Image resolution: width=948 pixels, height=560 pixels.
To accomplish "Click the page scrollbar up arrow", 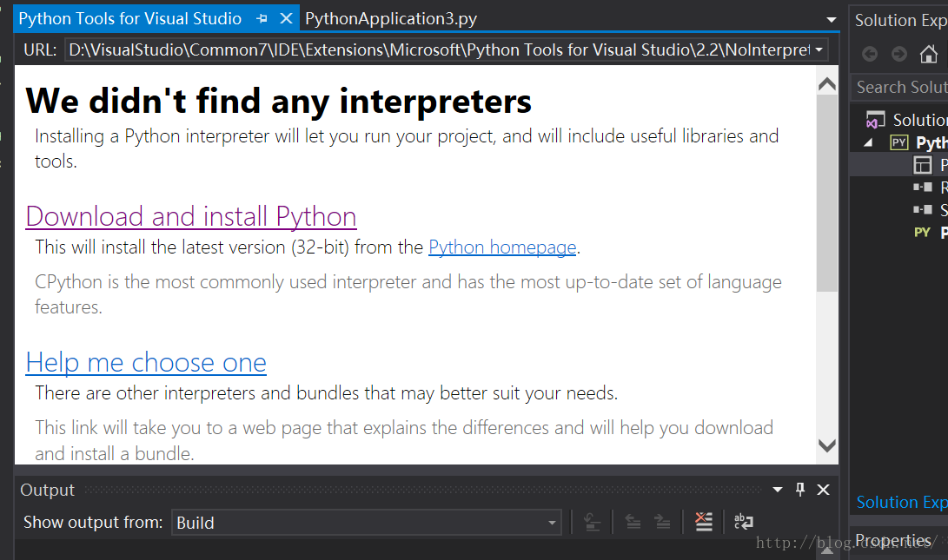I will click(826, 84).
